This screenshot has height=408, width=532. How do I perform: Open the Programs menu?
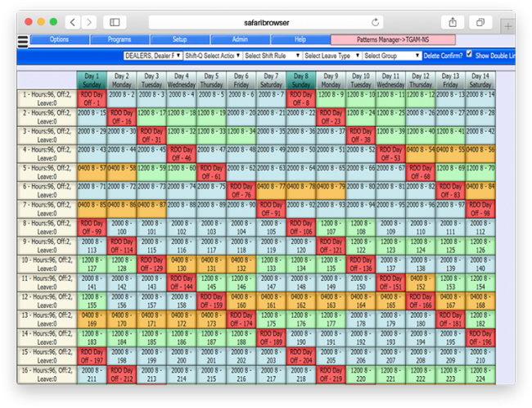coord(119,39)
